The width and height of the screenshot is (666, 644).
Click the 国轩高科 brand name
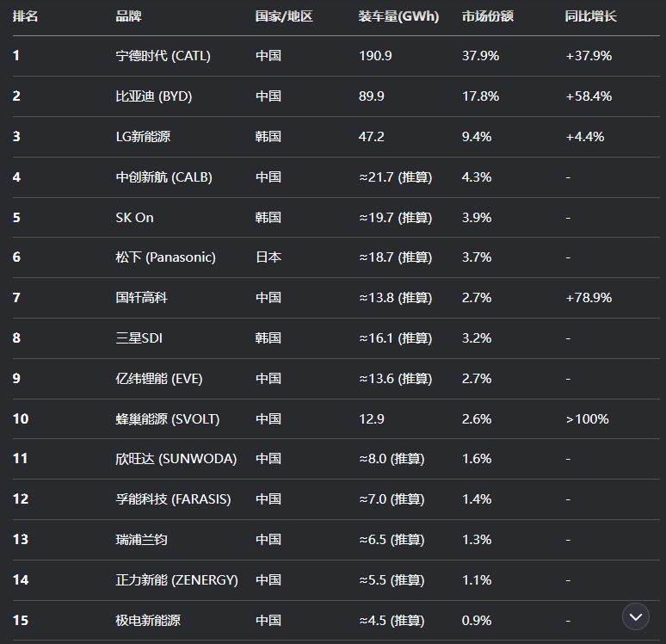pos(141,298)
